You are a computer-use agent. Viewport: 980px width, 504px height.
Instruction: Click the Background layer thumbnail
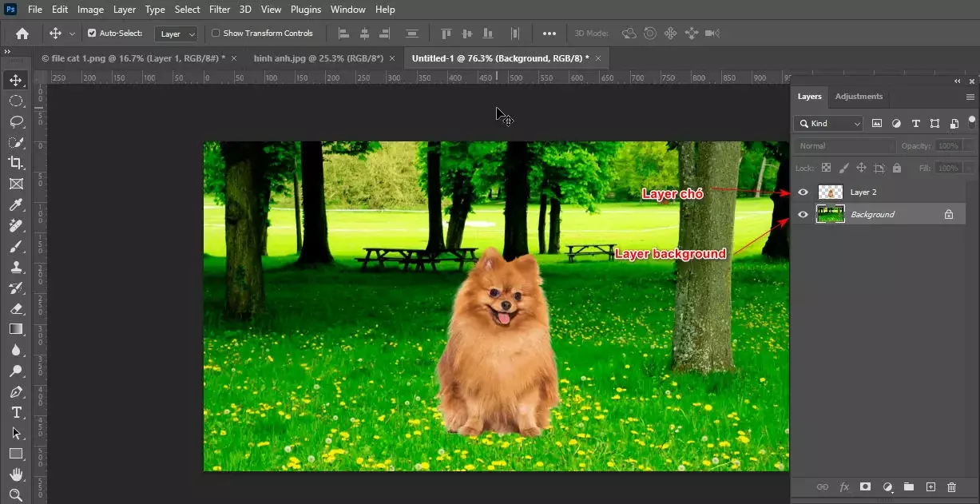pos(830,214)
